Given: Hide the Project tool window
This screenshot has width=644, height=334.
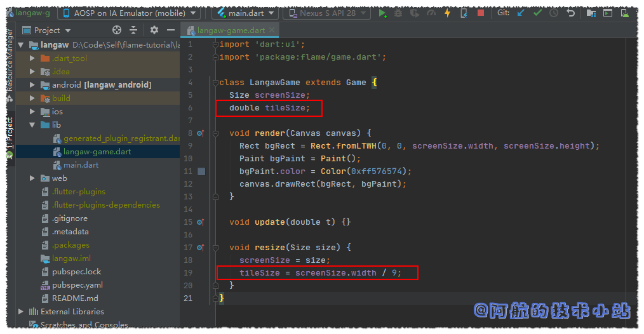Looking at the screenshot, I should [x=171, y=30].
